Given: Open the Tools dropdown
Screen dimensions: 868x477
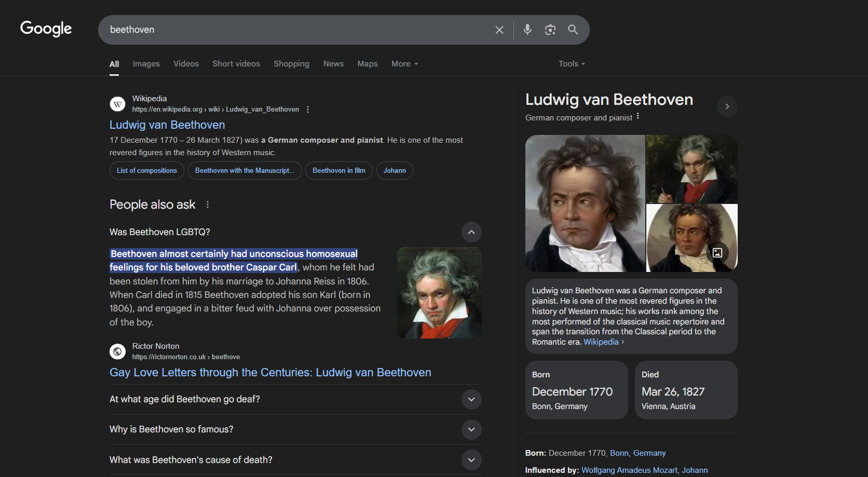Looking at the screenshot, I should [x=572, y=64].
